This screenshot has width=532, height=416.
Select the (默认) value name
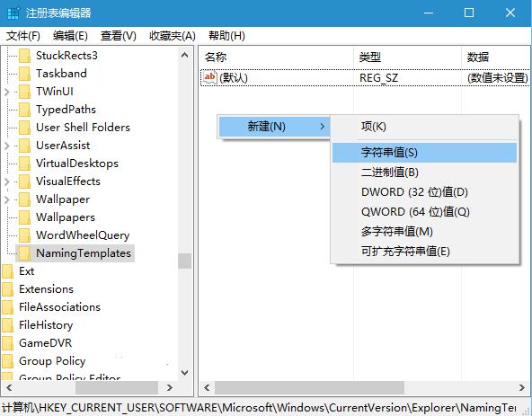[234, 78]
